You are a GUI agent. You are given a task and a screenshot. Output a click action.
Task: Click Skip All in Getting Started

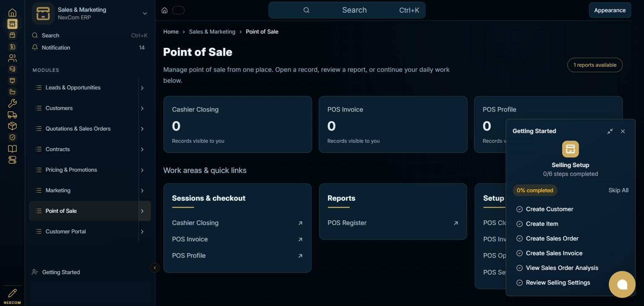tap(618, 190)
